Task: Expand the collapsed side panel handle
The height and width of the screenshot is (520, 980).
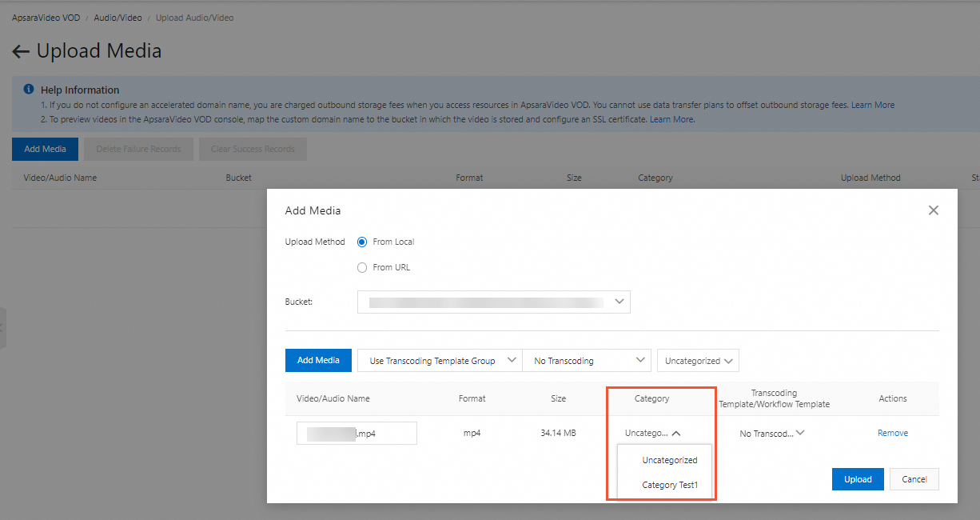Action: (2, 327)
